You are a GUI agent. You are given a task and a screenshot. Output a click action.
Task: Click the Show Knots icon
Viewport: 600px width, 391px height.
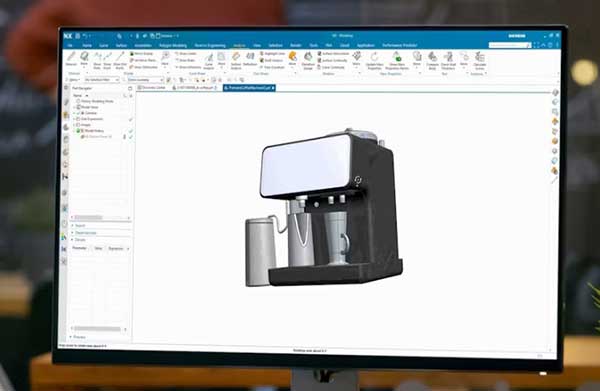click(107, 61)
